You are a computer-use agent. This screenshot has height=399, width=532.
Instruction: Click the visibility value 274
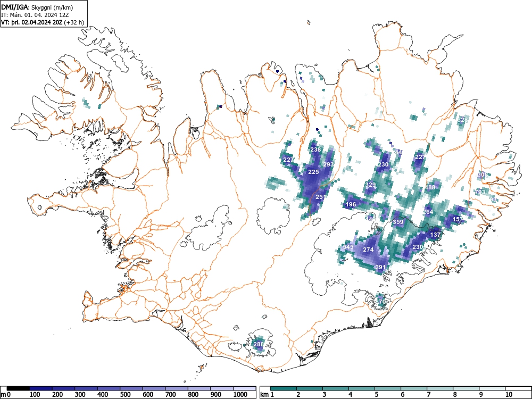pyautogui.click(x=369, y=250)
